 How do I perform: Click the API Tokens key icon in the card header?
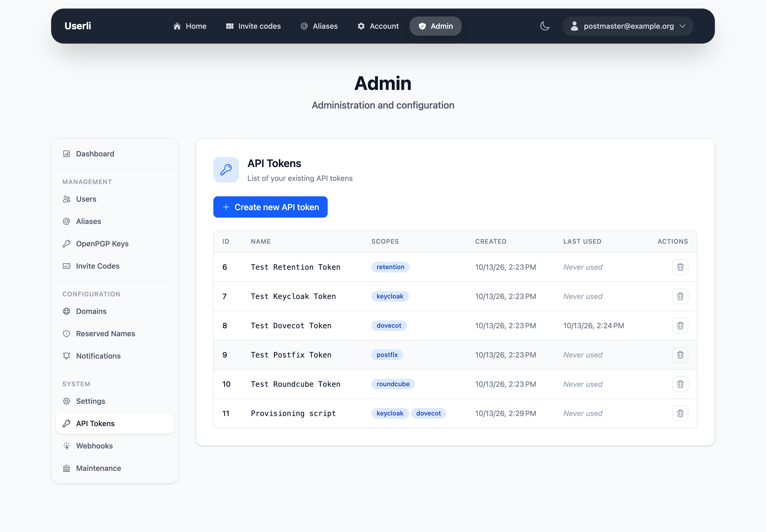coord(226,170)
